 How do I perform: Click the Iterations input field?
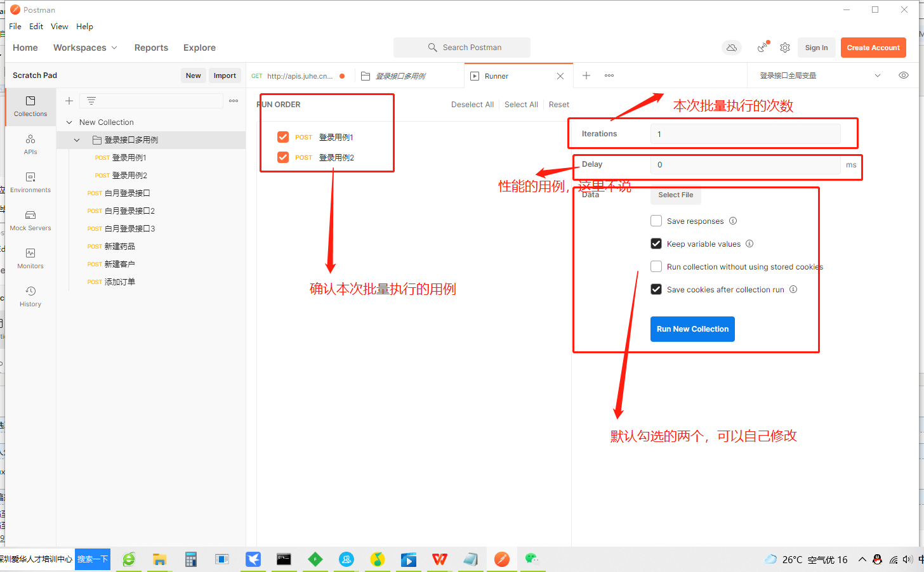pyautogui.click(x=745, y=134)
